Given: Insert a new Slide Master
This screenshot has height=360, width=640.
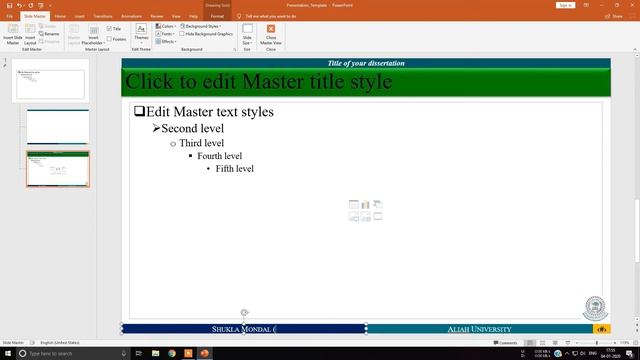Looking at the screenshot, I should [x=13, y=34].
